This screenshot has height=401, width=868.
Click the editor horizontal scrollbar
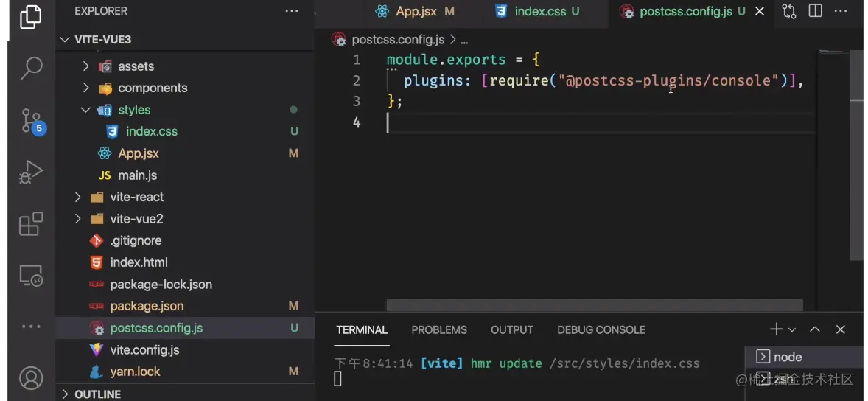595,305
